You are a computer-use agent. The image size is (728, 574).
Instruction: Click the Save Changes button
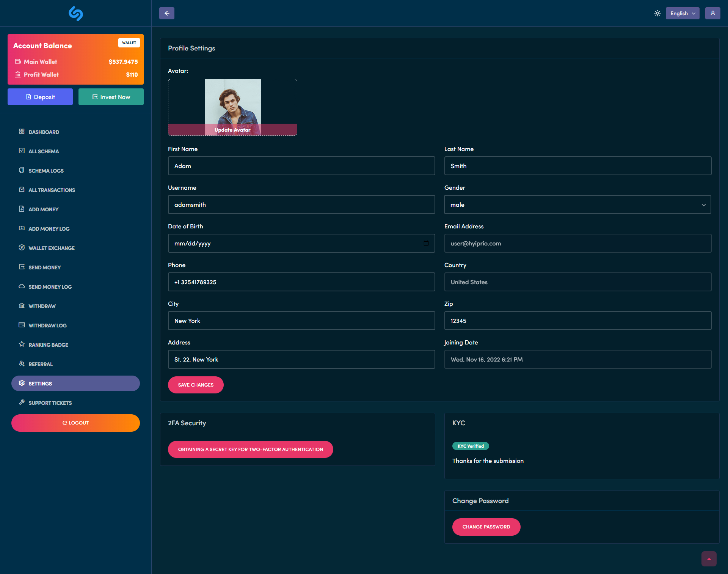195,385
